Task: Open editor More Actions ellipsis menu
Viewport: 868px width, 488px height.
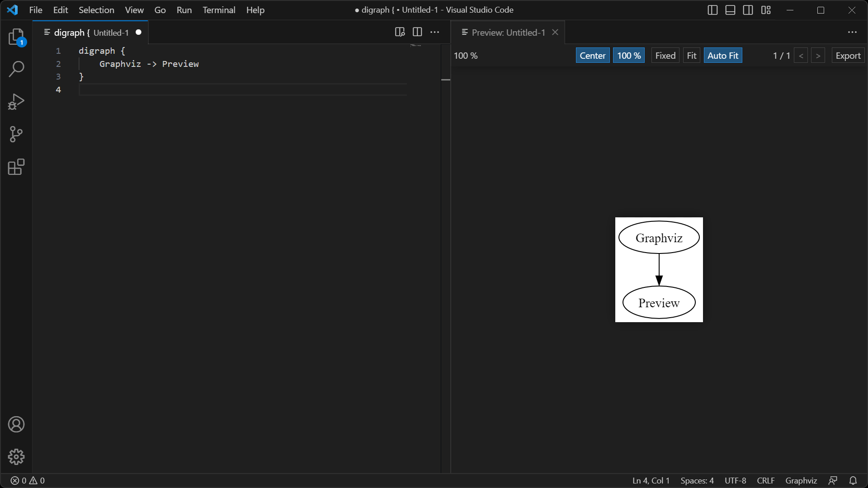Action: pos(435,32)
